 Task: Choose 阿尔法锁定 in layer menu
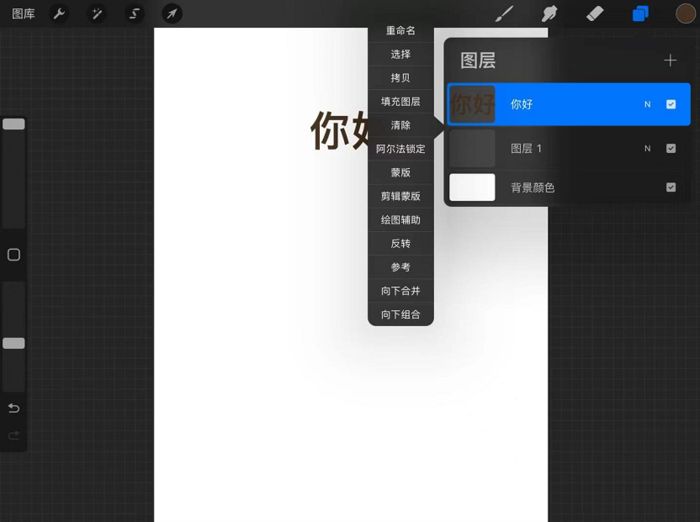tap(400, 149)
